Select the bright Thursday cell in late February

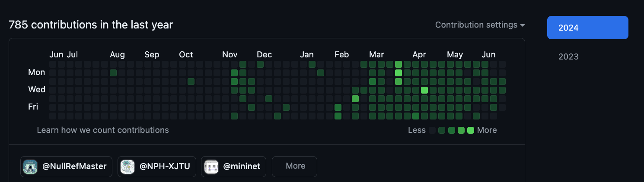(355, 99)
